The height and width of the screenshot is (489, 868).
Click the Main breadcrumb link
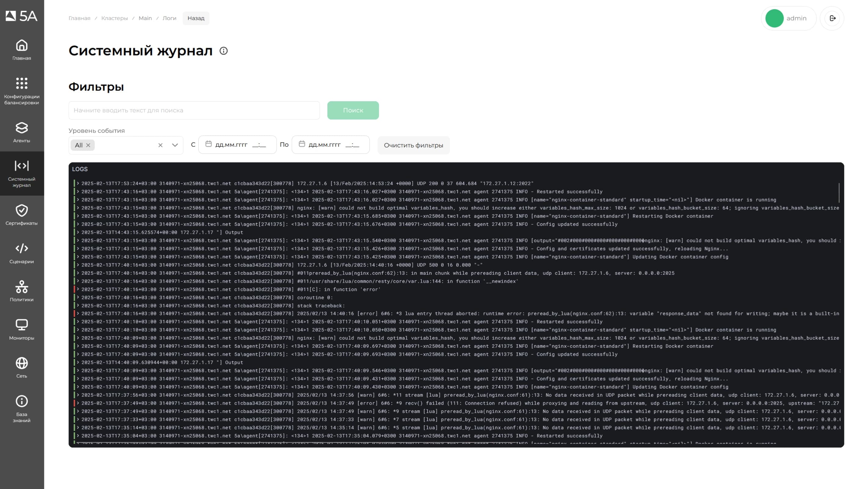145,18
